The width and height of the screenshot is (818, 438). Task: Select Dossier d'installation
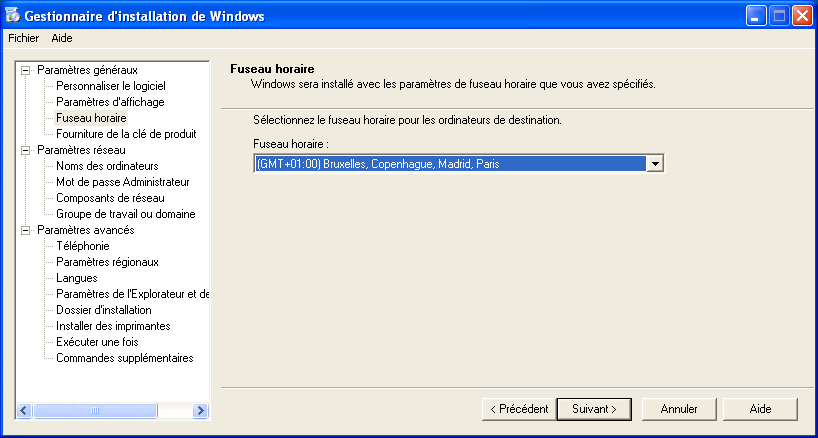click(104, 310)
